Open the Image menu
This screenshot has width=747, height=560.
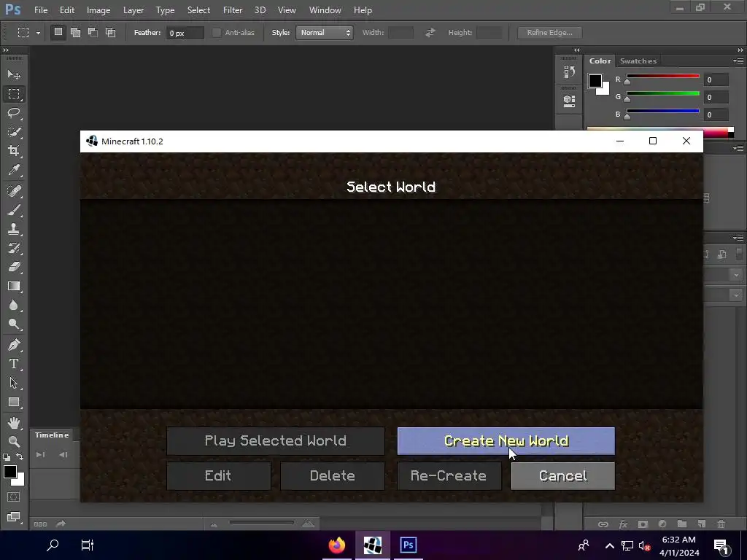(x=98, y=10)
